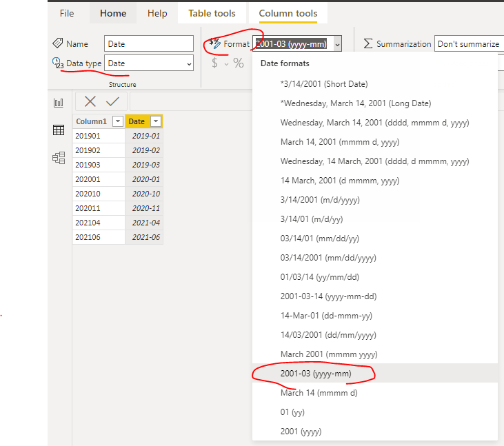Click cell 202104 in Column1
This screenshot has height=446, width=504.
[99, 223]
